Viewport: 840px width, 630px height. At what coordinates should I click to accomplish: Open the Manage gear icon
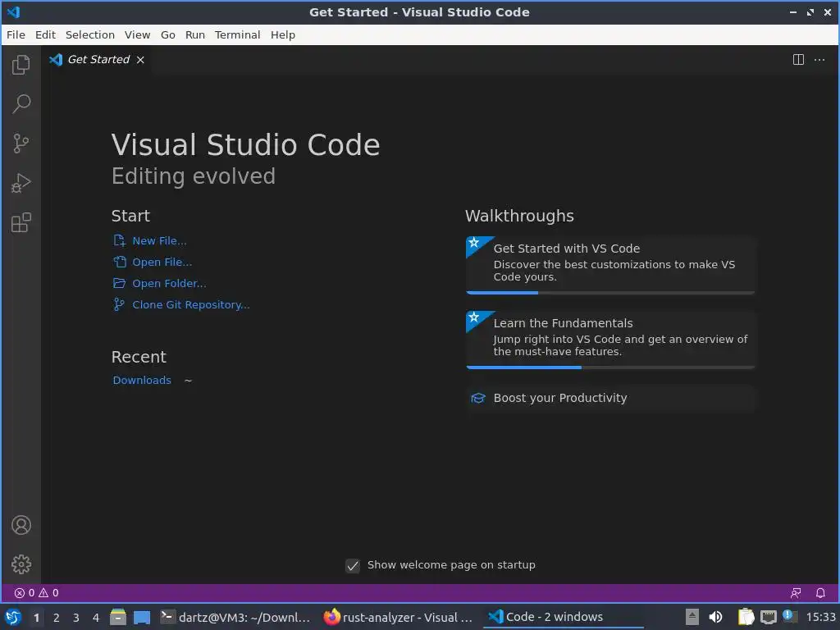(21, 564)
